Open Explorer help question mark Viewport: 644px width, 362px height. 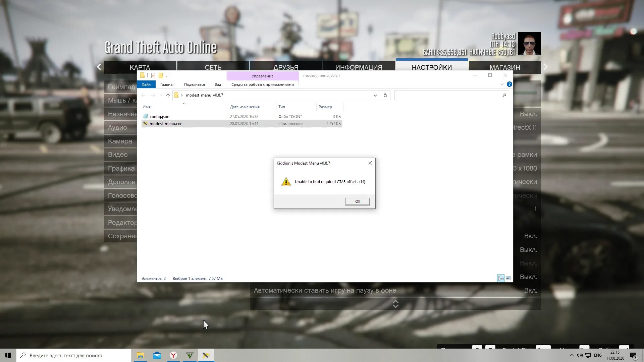tap(509, 84)
